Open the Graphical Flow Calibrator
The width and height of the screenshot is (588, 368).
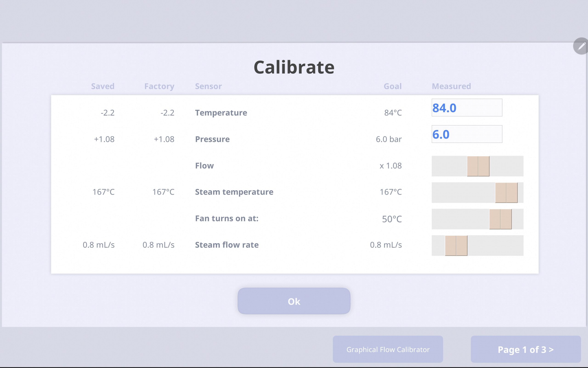click(x=388, y=349)
